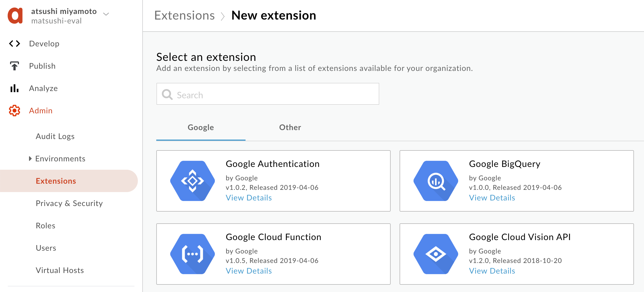The image size is (644, 292).
Task: Click the v1.0.0 release text
Action: 515,187
